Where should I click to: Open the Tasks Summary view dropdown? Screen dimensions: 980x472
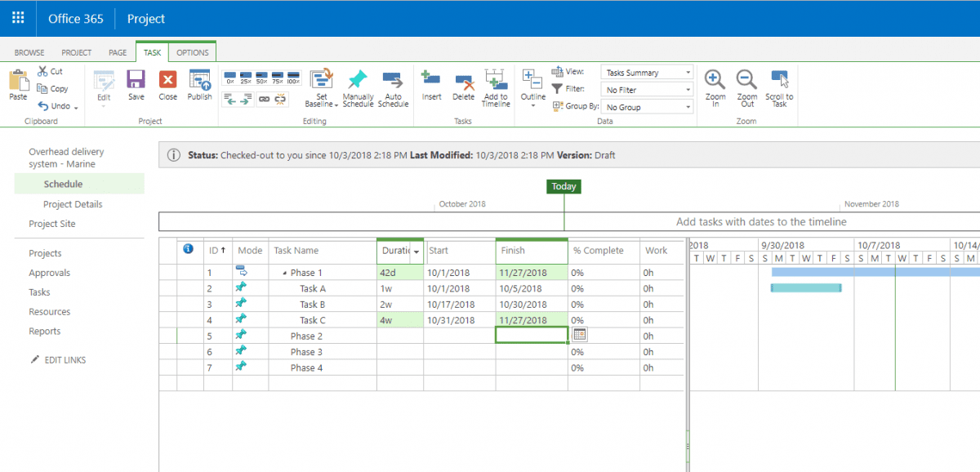coord(646,72)
